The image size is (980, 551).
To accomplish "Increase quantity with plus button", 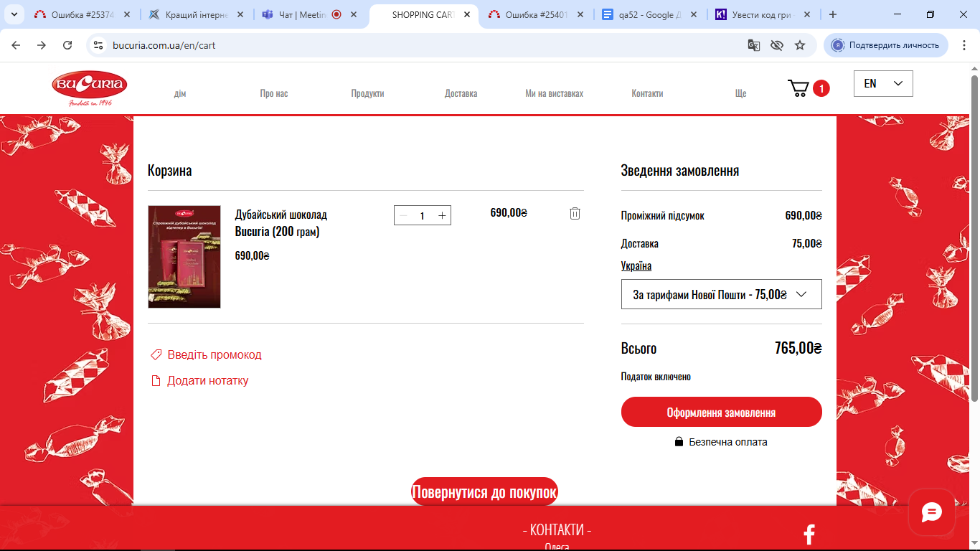I will coord(442,215).
